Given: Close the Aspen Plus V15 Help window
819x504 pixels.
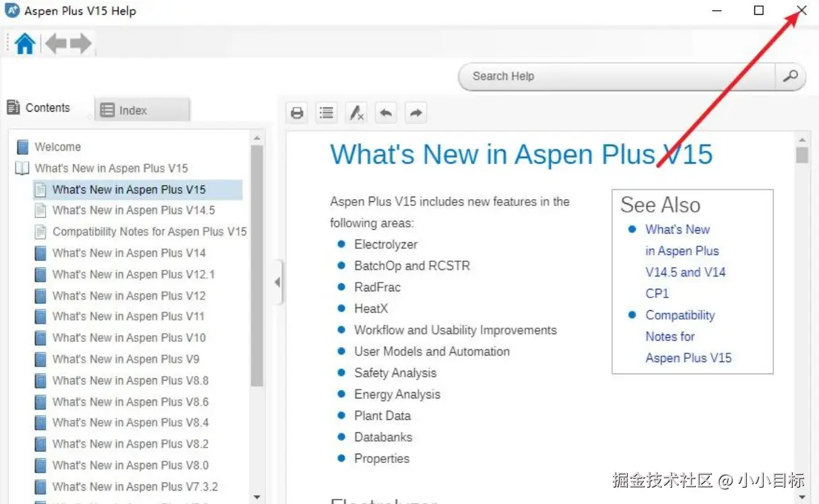Looking at the screenshot, I should pos(801,10).
